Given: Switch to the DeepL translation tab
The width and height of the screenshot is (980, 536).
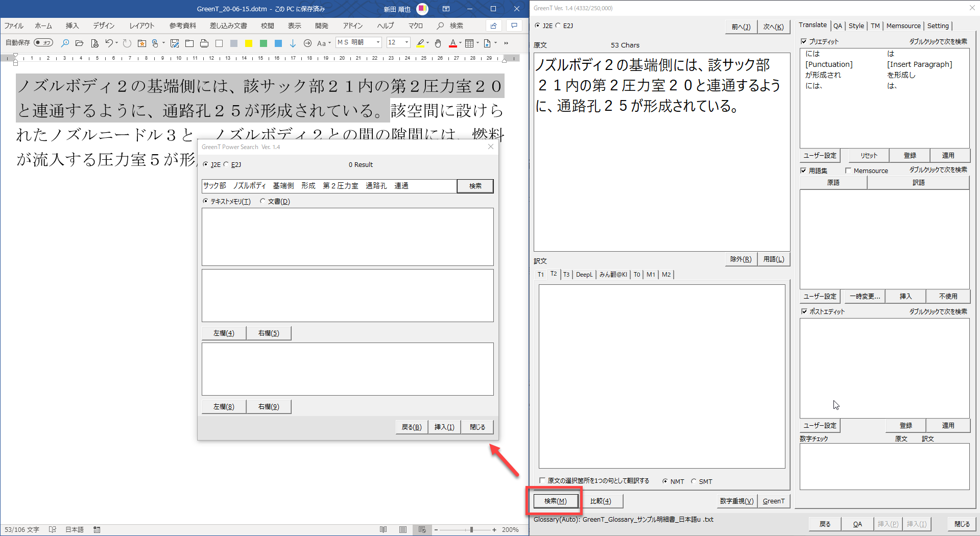Looking at the screenshot, I should coord(584,275).
